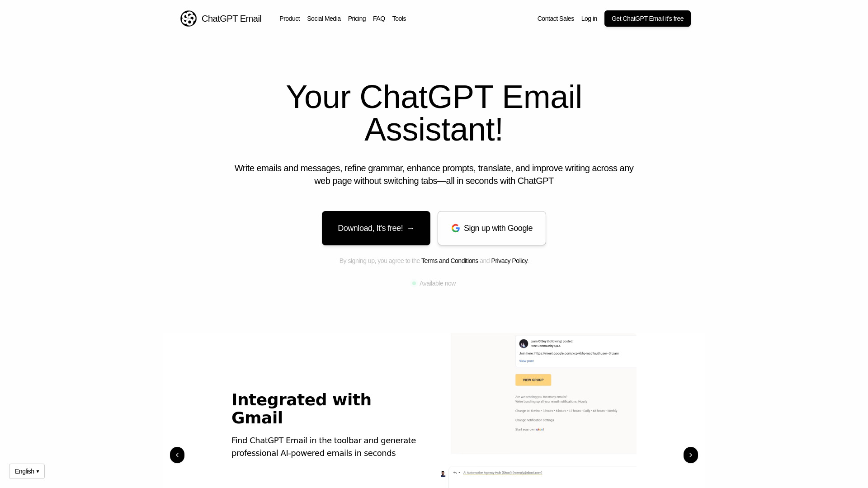Click the 'Get ChatGPT Email it's free' button
Image resolution: width=868 pixels, height=488 pixels.
[x=647, y=19]
